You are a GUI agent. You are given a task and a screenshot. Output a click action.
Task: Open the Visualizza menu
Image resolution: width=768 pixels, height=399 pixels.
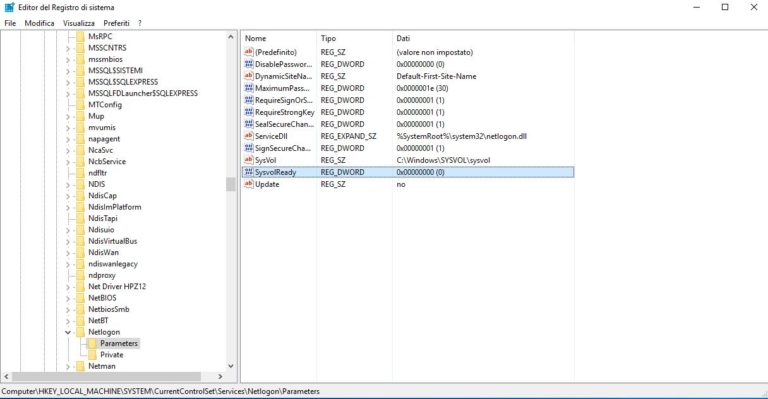point(78,23)
